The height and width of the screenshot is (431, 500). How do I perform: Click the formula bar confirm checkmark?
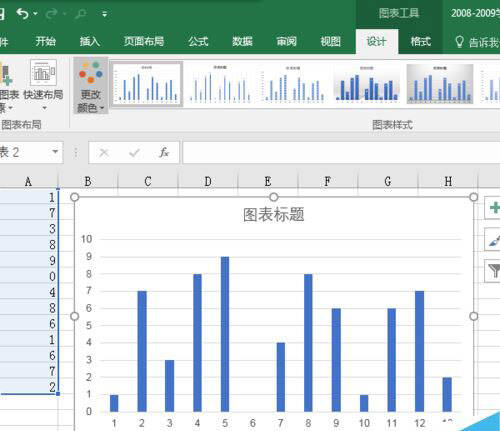[134, 153]
